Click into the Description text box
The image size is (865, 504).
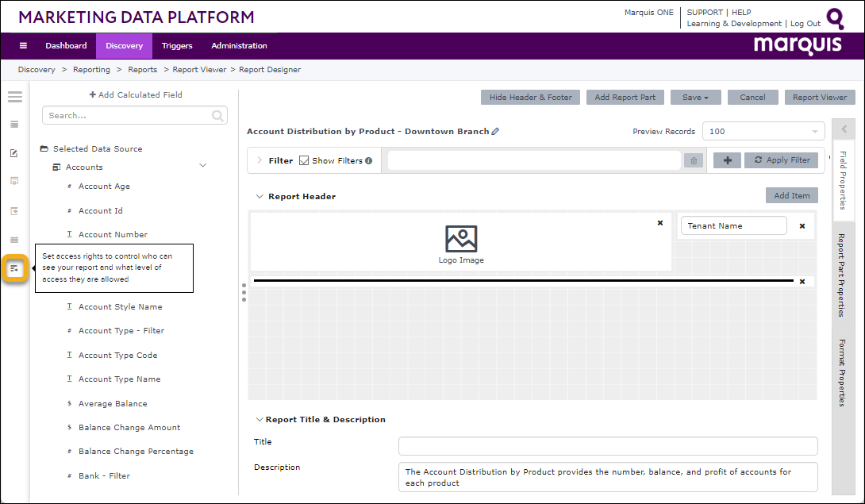pyautogui.click(x=608, y=477)
